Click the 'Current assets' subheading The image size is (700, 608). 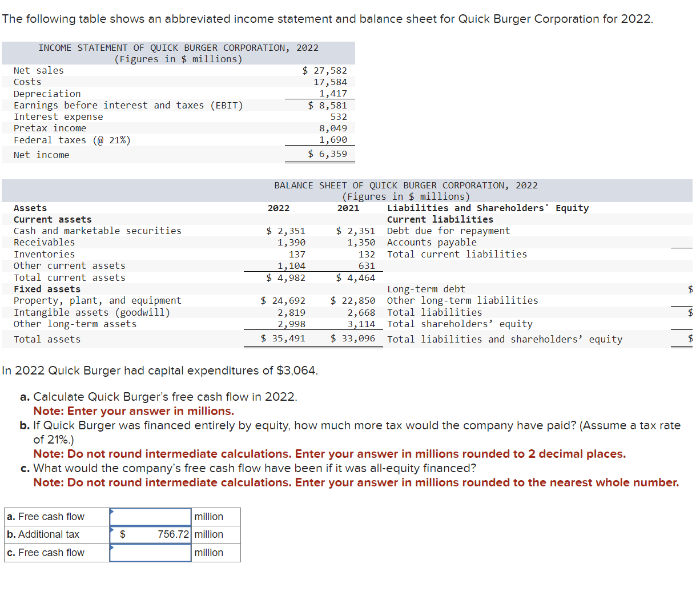coord(53,219)
